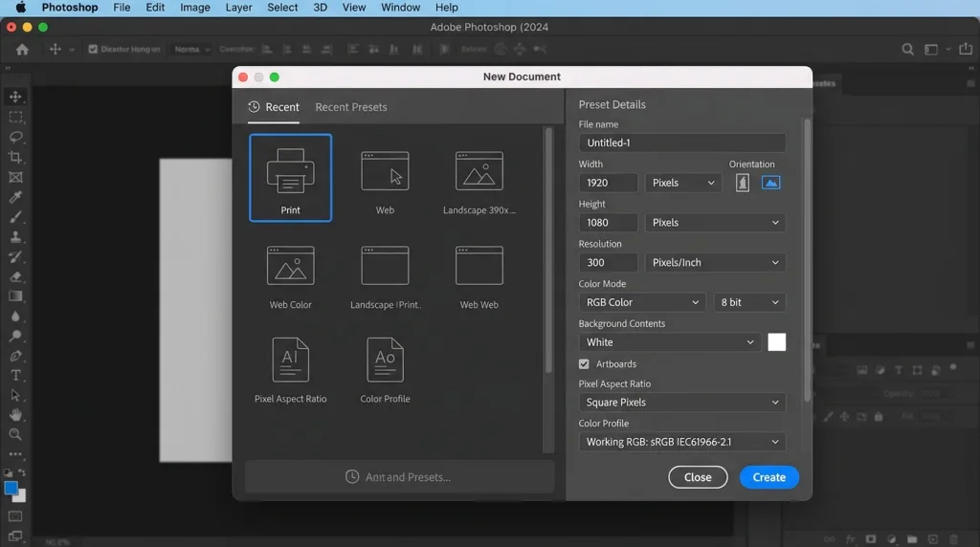The height and width of the screenshot is (547, 980).
Task: Toggle Quick Mask mode icon
Action: coord(15,516)
